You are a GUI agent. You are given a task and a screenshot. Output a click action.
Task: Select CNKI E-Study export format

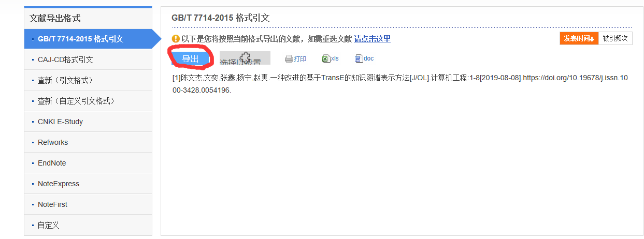point(88,122)
